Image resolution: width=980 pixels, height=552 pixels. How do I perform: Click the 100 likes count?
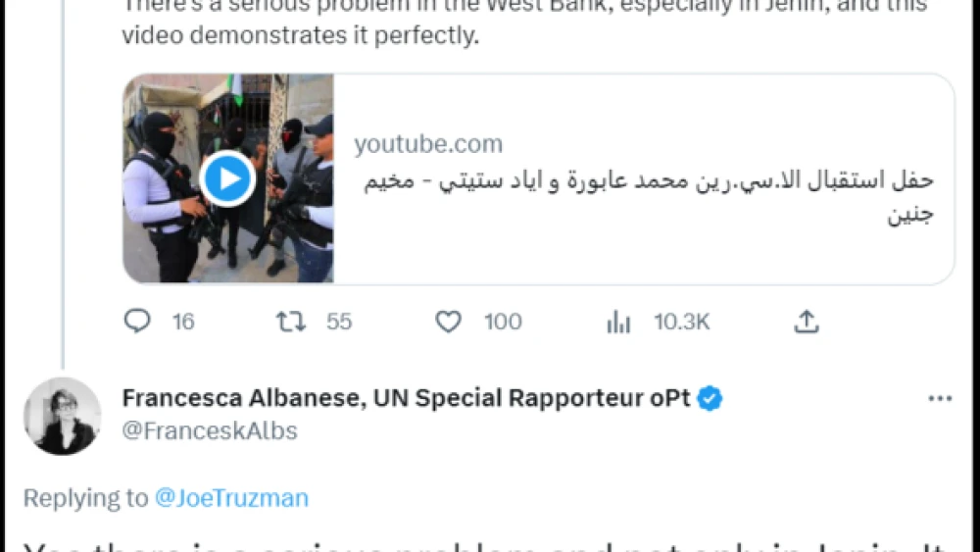pyautogui.click(x=503, y=322)
